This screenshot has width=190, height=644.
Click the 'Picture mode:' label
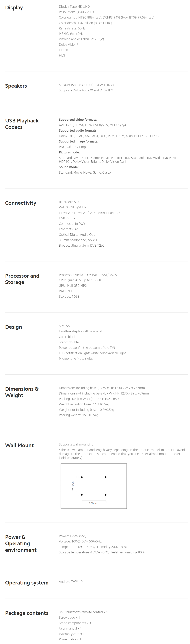[69, 152]
